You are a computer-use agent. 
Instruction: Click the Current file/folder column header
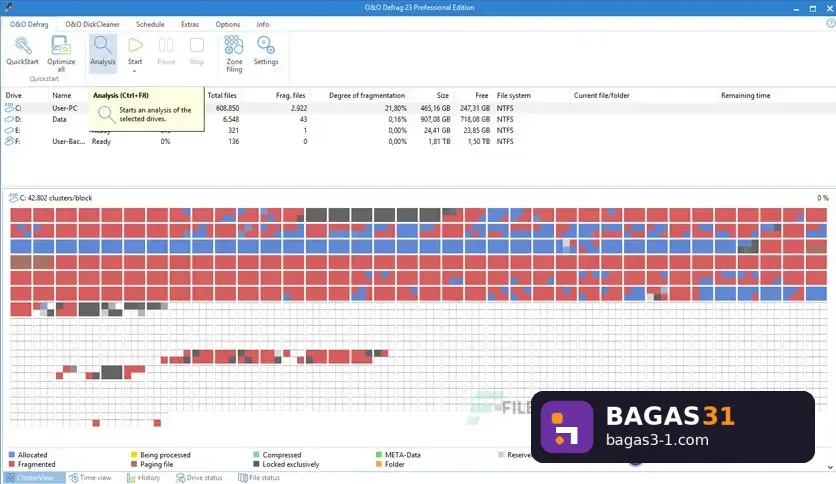[x=601, y=95]
